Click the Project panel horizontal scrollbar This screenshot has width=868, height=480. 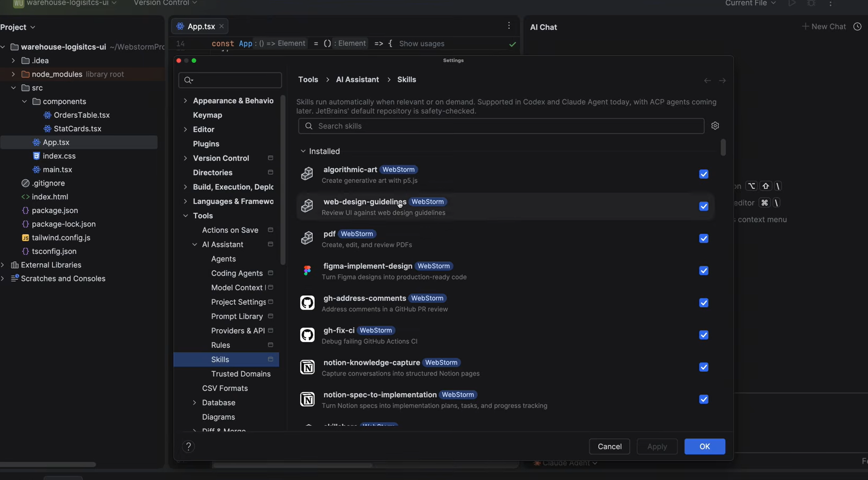coord(48,464)
